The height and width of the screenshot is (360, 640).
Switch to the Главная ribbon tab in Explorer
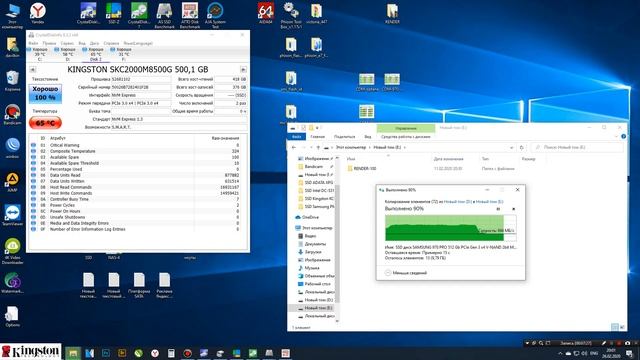point(318,137)
